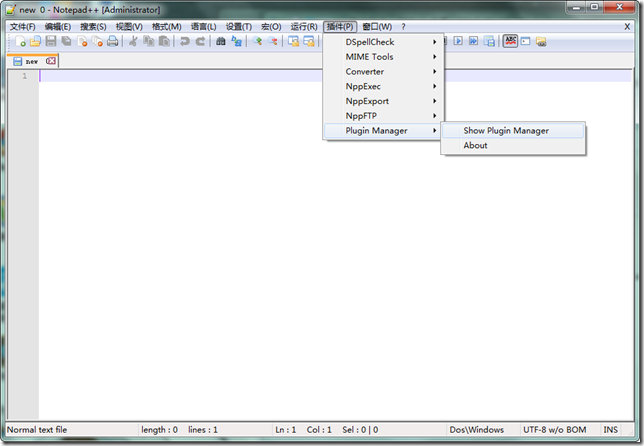Open the 格式(M) menu
Image resolution: width=644 pixels, height=446 pixels.
click(166, 27)
